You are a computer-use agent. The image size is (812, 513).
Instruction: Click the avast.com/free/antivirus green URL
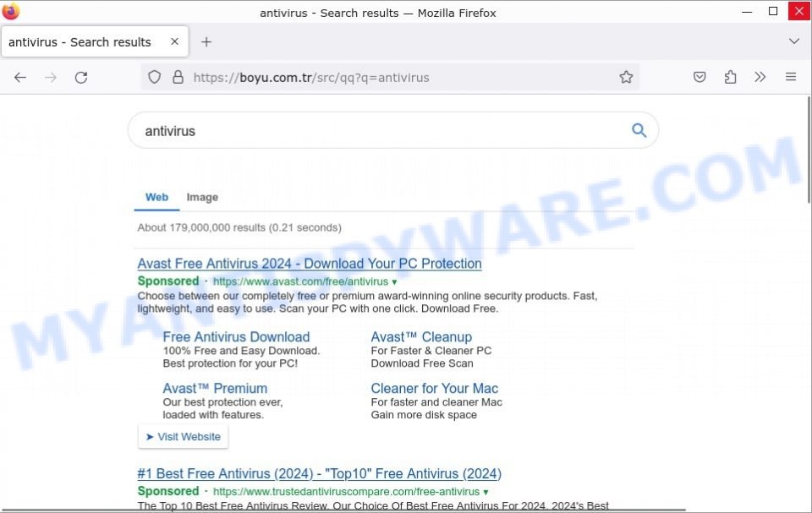(x=300, y=281)
